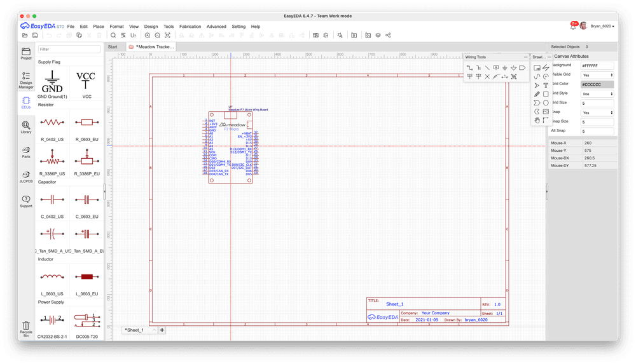
Task: Select the Sheet Setting drawing tool
Action: pyautogui.click(x=537, y=68)
